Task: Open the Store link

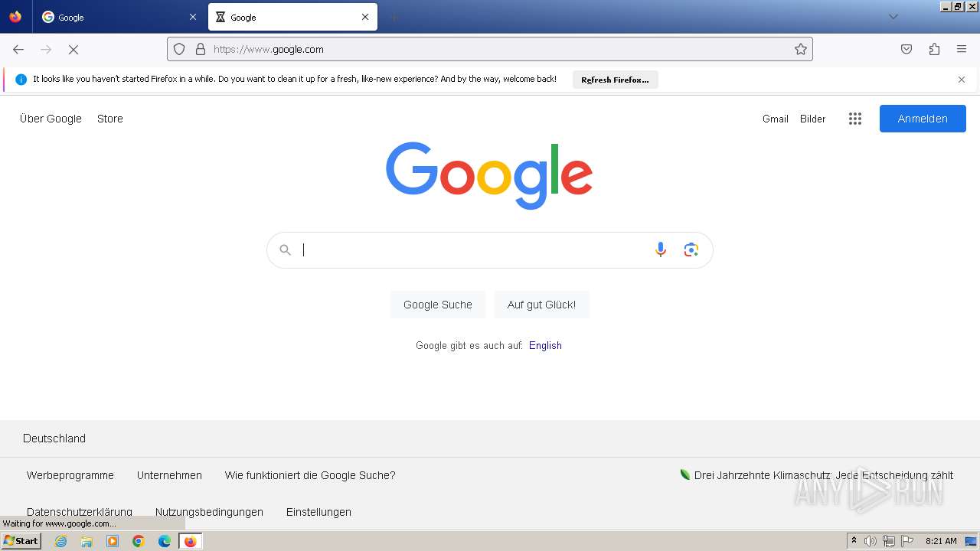Action: tap(110, 119)
